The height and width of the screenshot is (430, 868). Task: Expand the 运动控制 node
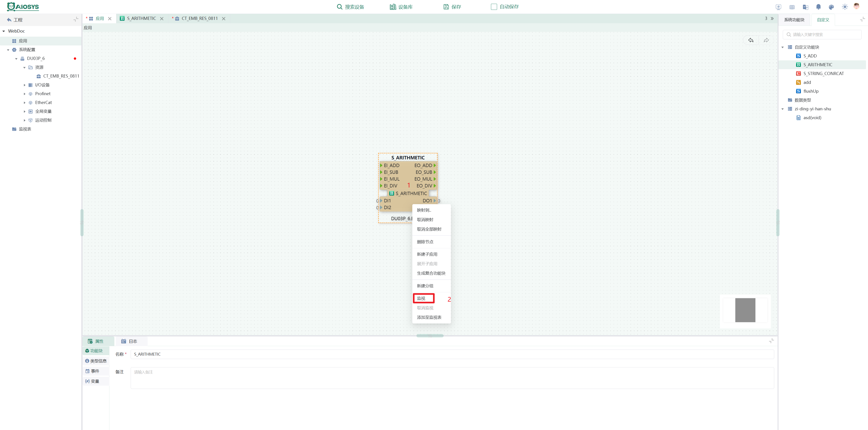tap(24, 120)
